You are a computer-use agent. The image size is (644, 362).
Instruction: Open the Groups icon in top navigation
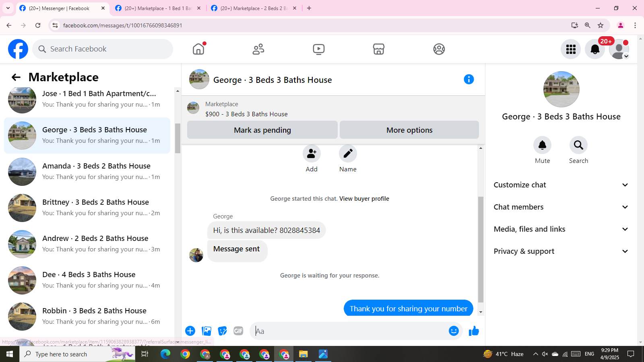[439, 49]
